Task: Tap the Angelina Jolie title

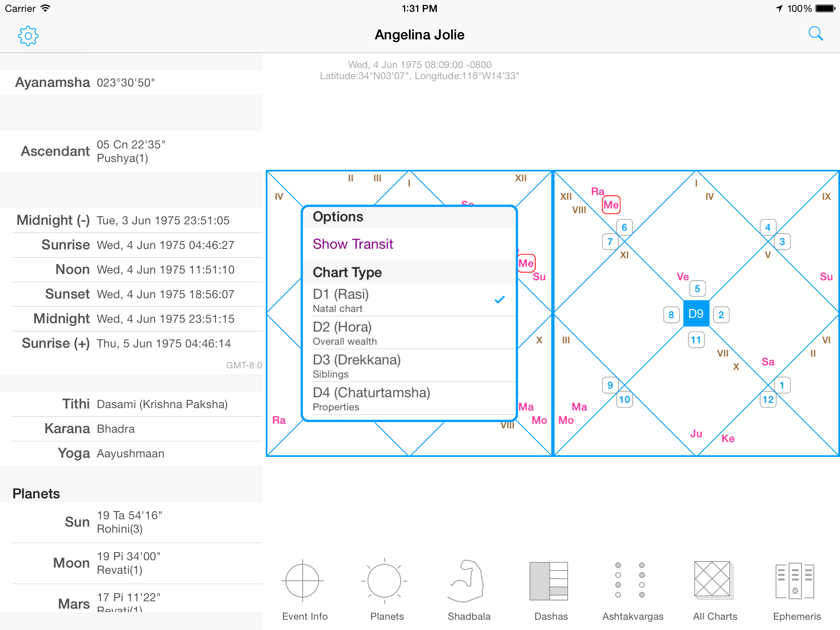Action: [420, 35]
